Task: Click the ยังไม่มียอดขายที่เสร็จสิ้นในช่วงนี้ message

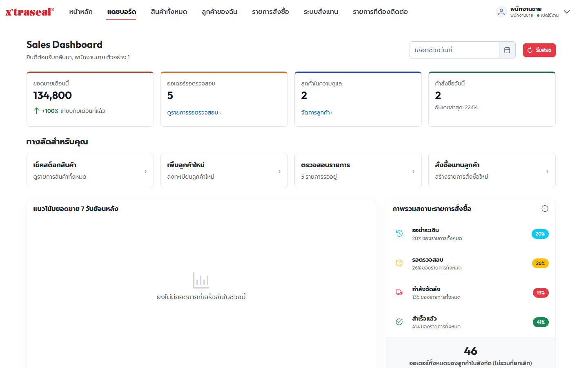Action: (201, 297)
